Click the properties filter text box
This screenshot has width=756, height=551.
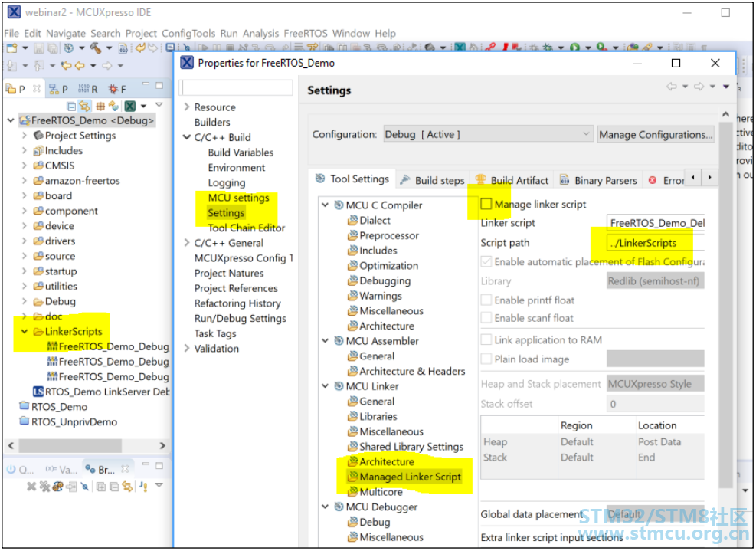point(237,88)
